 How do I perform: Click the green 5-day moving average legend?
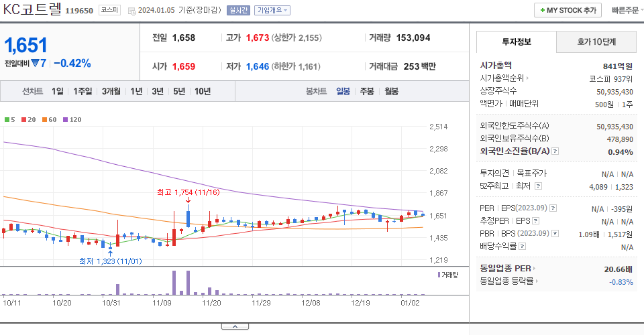click(x=10, y=120)
